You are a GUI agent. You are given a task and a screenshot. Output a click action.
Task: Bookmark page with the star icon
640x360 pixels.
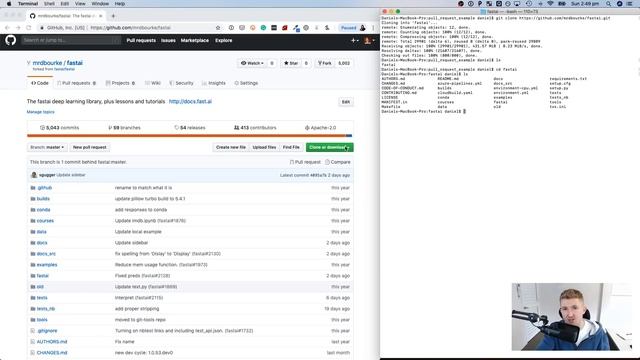point(218,28)
